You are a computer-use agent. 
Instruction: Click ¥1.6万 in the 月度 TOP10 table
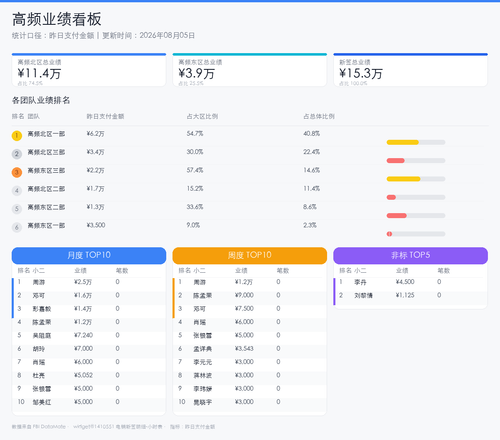(83, 295)
